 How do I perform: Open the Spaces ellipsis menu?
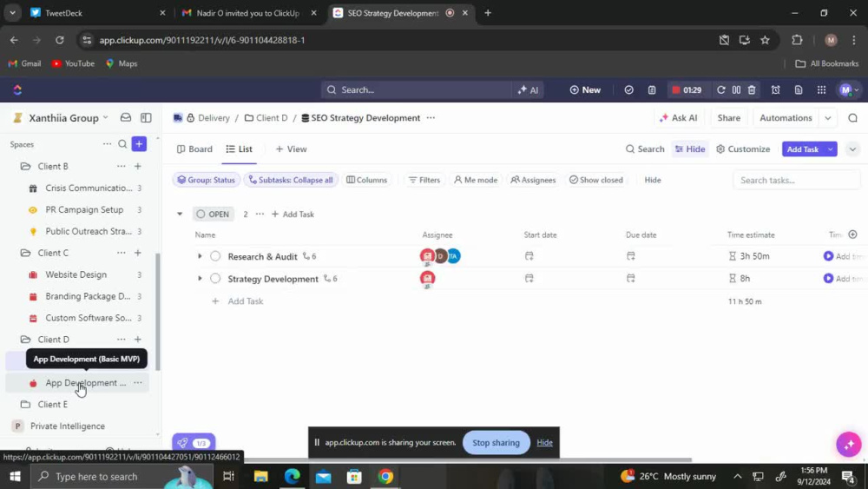(x=107, y=144)
